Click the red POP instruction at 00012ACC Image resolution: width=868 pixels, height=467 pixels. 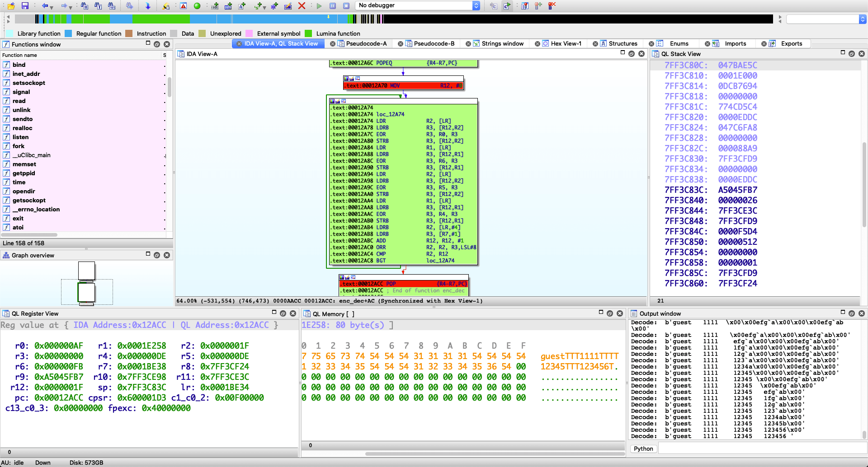pyautogui.click(x=404, y=284)
